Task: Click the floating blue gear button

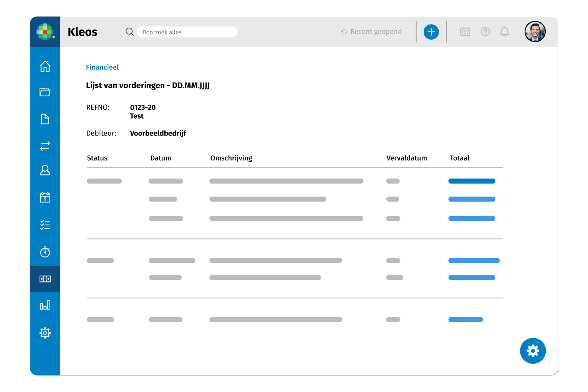Action: click(533, 351)
